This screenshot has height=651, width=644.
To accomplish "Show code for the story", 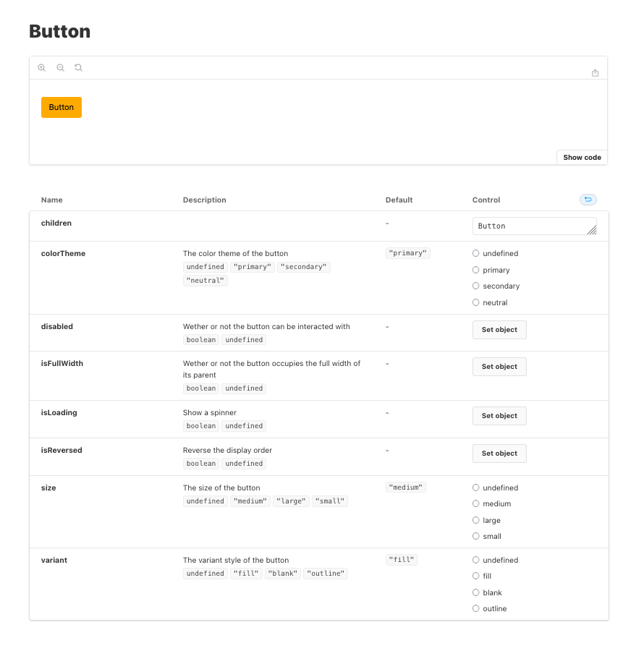I will (x=582, y=158).
